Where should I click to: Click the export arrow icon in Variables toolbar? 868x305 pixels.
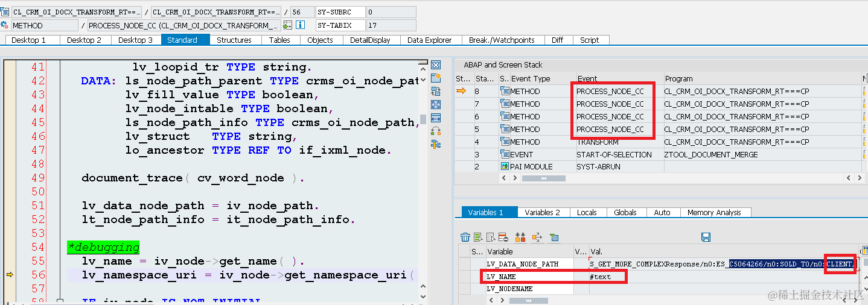(x=537, y=237)
